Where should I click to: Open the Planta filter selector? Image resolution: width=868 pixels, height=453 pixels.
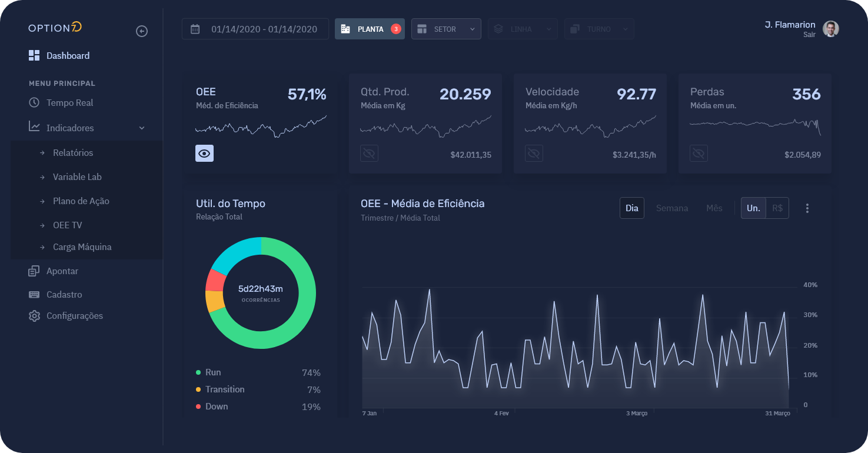point(370,29)
